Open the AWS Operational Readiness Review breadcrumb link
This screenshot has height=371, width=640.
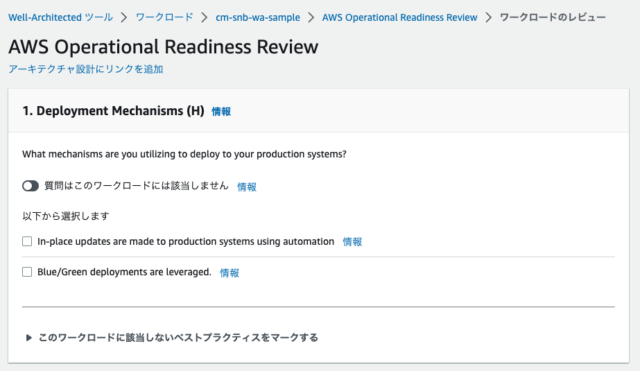399,18
